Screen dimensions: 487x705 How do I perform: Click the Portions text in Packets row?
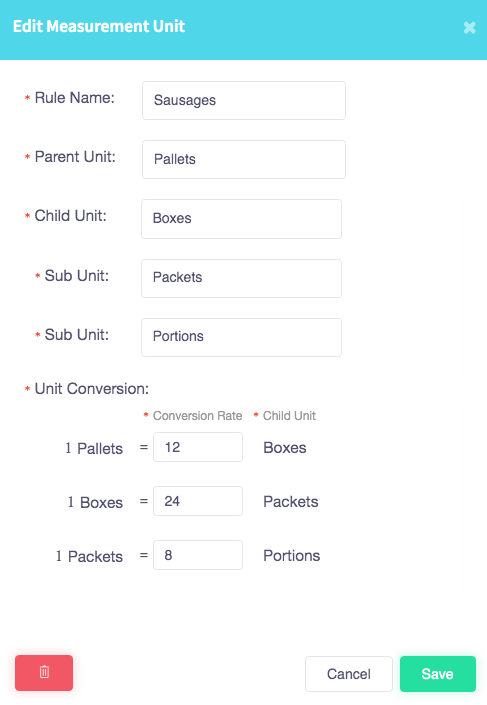click(291, 555)
